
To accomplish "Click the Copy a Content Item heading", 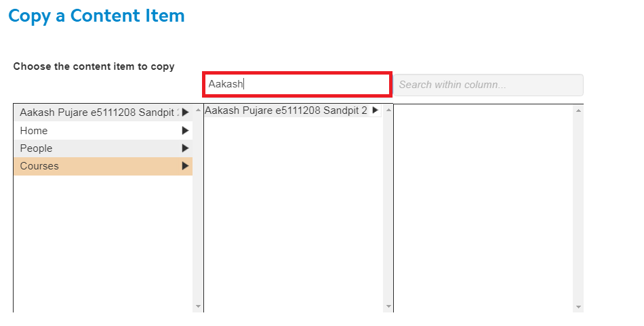I will 96,16.
